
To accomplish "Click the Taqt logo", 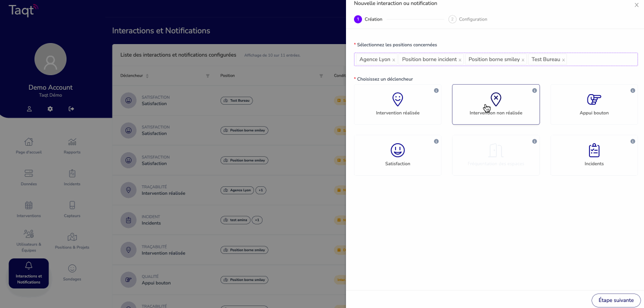I will 23,10.
